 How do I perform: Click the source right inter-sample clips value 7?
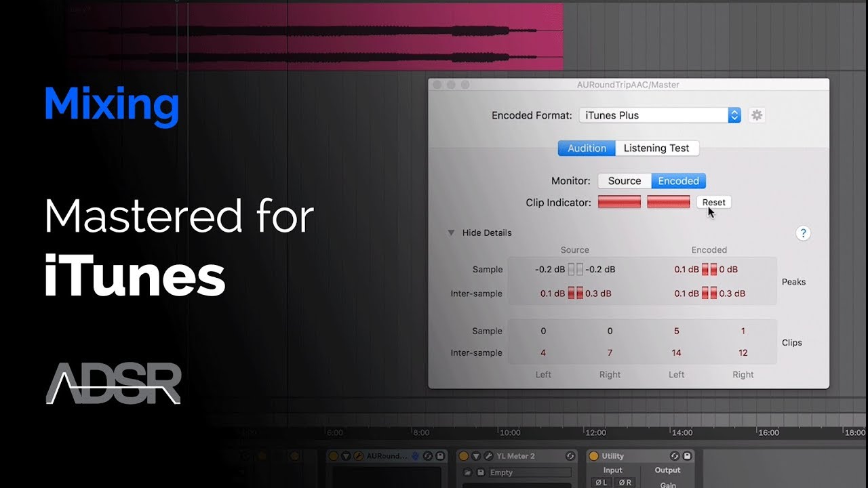tap(610, 352)
